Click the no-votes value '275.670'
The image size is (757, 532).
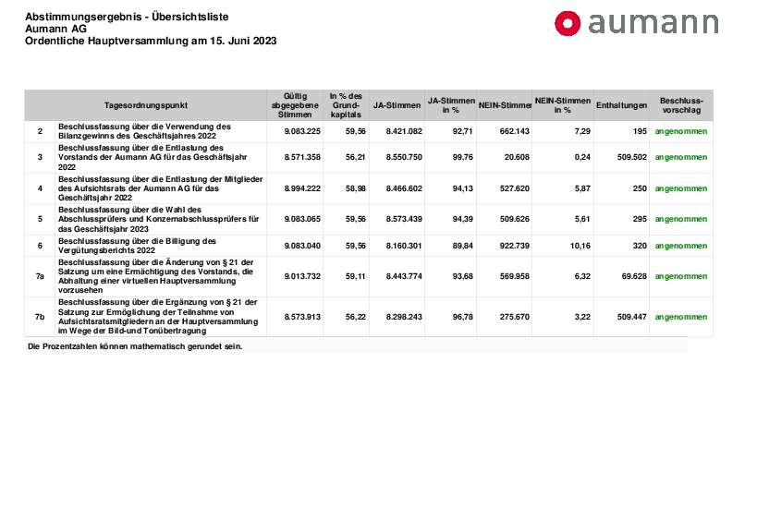coord(515,317)
